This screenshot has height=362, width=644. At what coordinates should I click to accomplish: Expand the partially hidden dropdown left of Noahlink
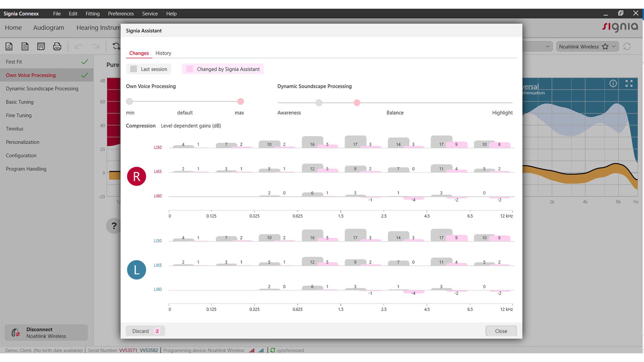click(547, 47)
